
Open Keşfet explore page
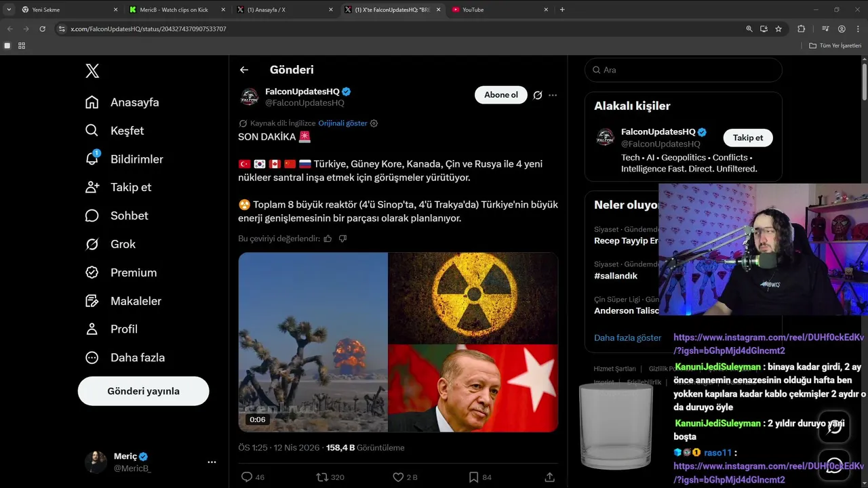115,131
